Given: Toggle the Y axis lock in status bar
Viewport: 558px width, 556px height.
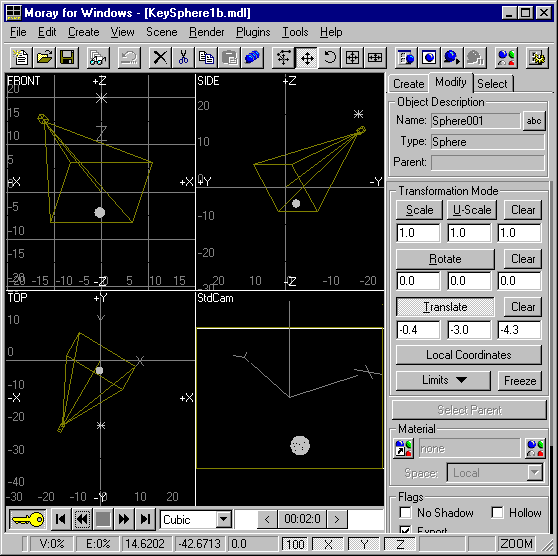Looking at the screenshot, I should [364, 544].
